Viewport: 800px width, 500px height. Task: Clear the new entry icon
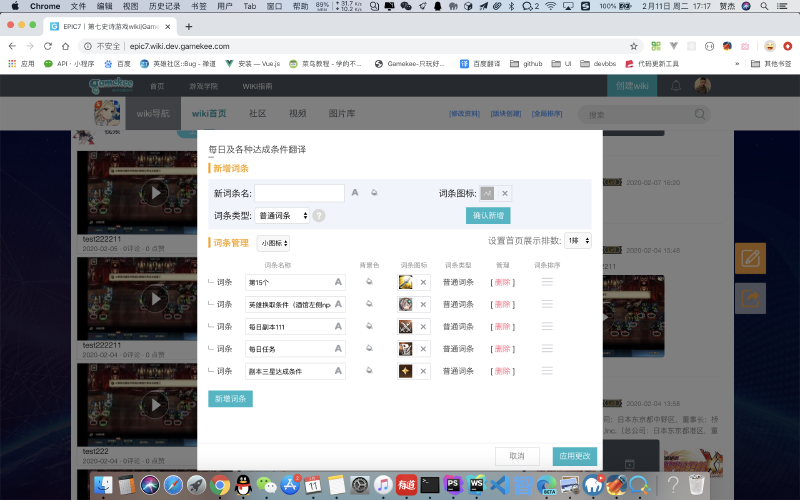pyautogui.click(x=505, y=193)
